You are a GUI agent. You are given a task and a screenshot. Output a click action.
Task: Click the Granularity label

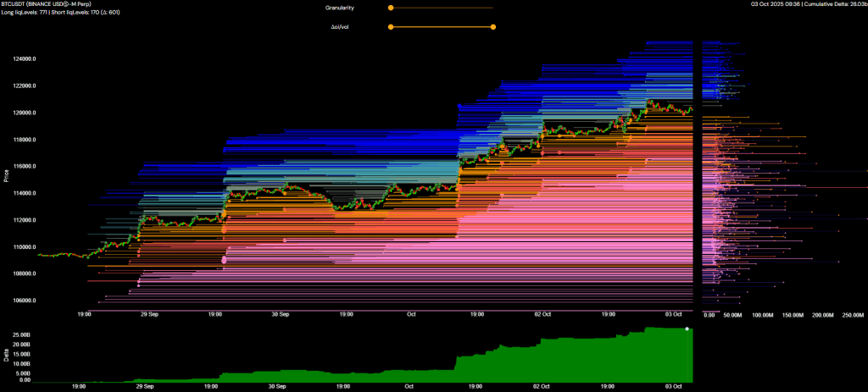(x=339, y=8)
